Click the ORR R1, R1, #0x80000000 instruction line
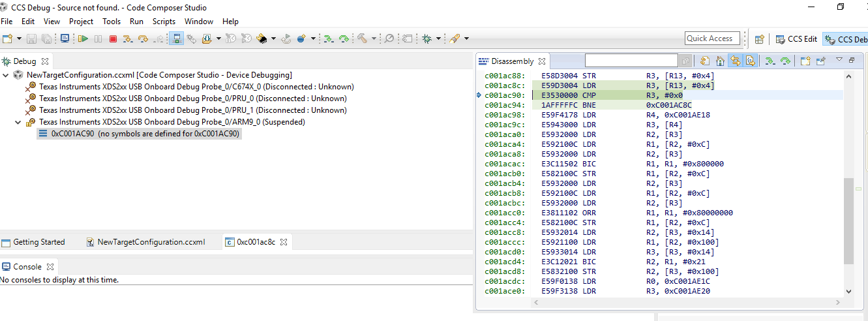868x321 pixels. 660,213
